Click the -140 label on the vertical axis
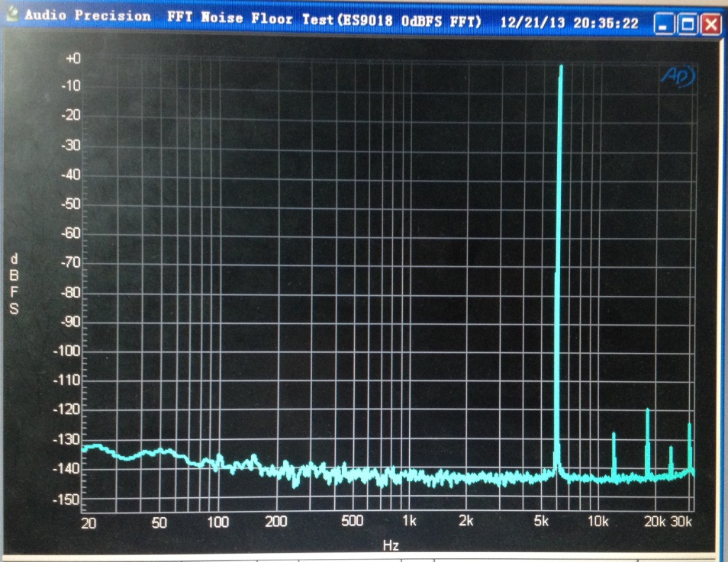The height and width of the screenshot is (562, 728). [x=67, y=468]
